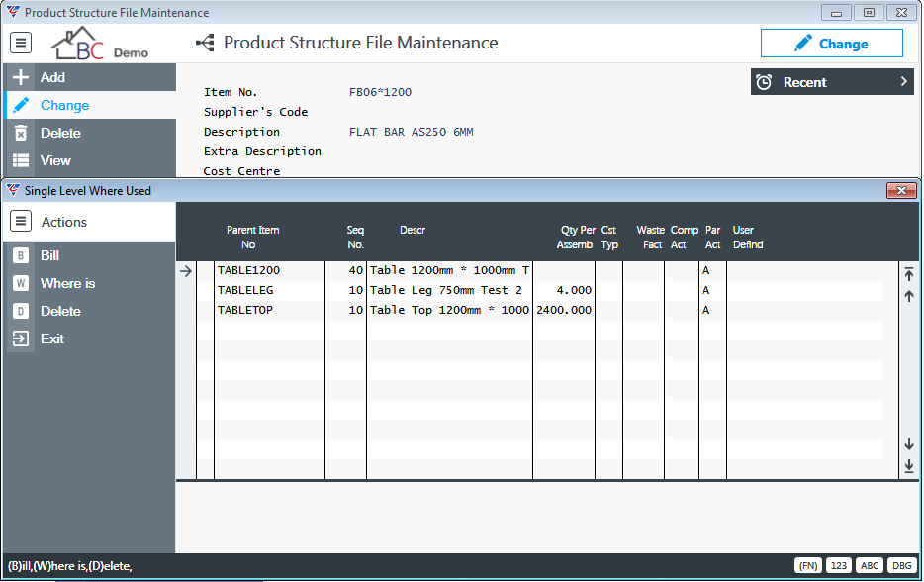Click the blue Change button at top right
Viewport: 924px width, 582px height.
pos(831,44)
